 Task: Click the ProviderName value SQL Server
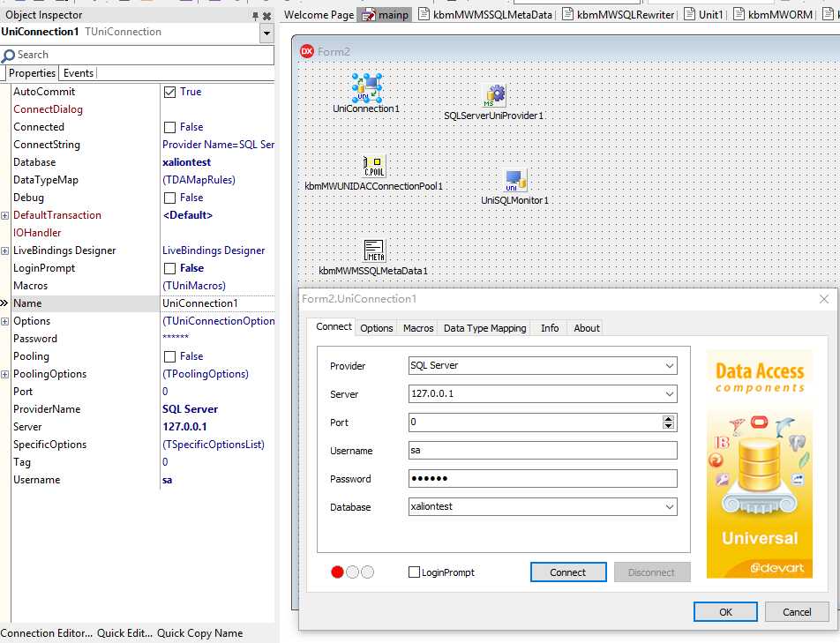190,409
